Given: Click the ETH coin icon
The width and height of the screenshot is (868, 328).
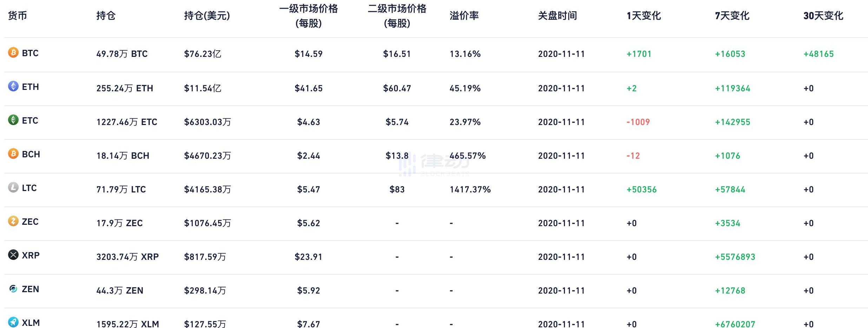Looking at the screenshot, I should tap(13, 86).
